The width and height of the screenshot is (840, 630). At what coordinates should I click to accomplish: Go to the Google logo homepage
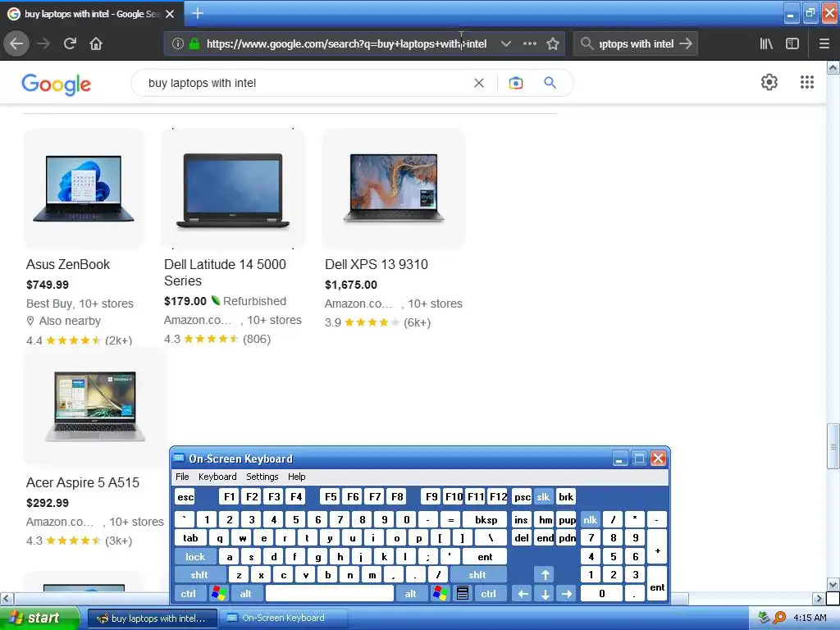(57, 84)
